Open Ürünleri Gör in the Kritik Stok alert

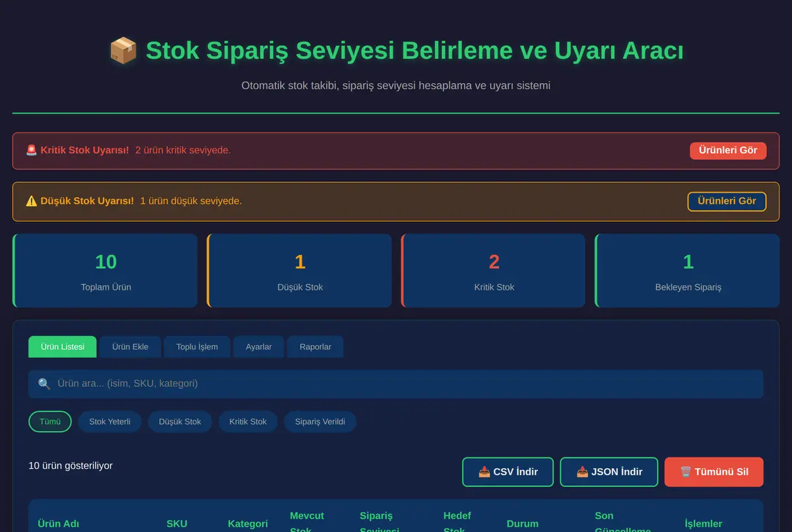(x=728, y=150)
